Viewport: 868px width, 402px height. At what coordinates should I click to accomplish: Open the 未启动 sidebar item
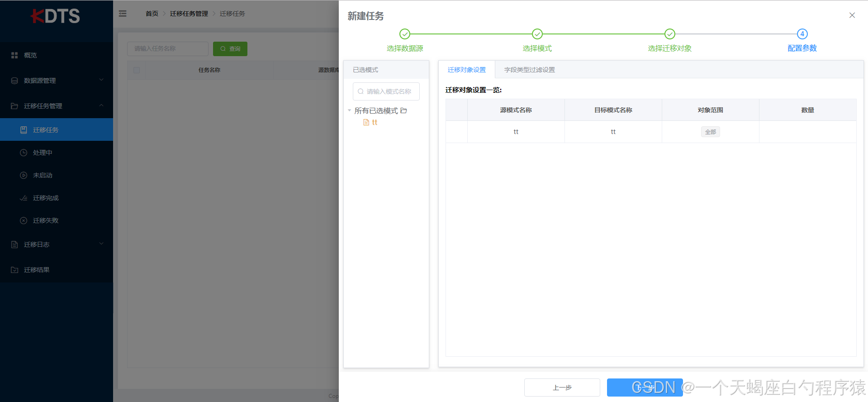click(57, 175)
